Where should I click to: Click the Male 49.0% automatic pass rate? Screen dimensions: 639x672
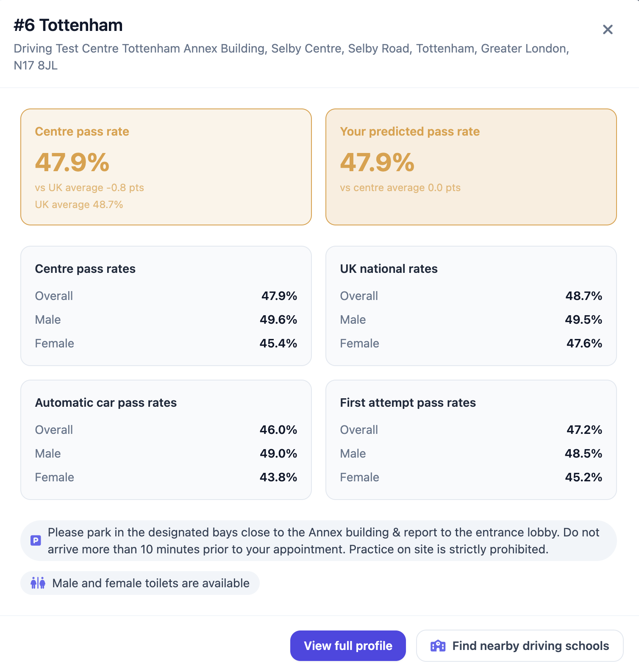278,453
